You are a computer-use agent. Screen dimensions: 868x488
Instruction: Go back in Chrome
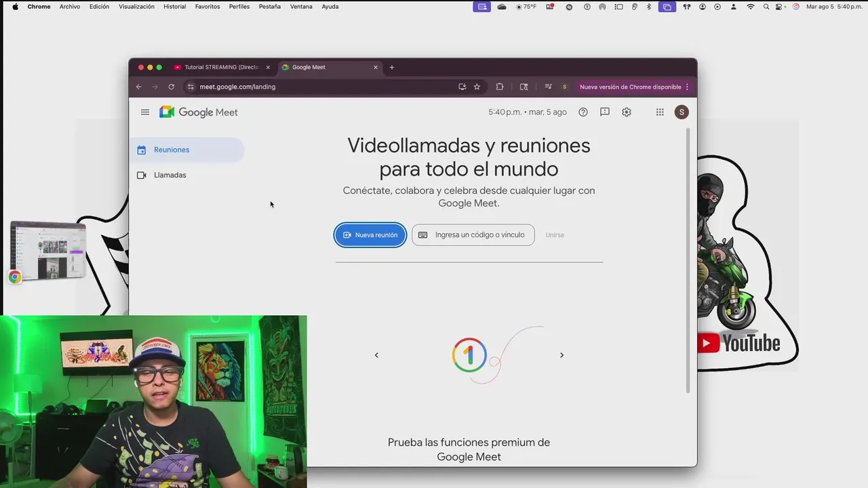tap(139, 87)
